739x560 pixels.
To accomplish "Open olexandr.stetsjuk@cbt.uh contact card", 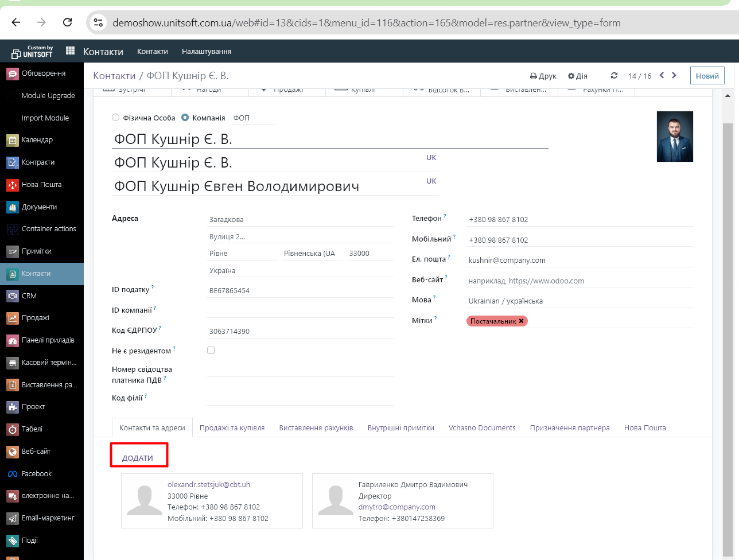I will [x=212, y=501].
